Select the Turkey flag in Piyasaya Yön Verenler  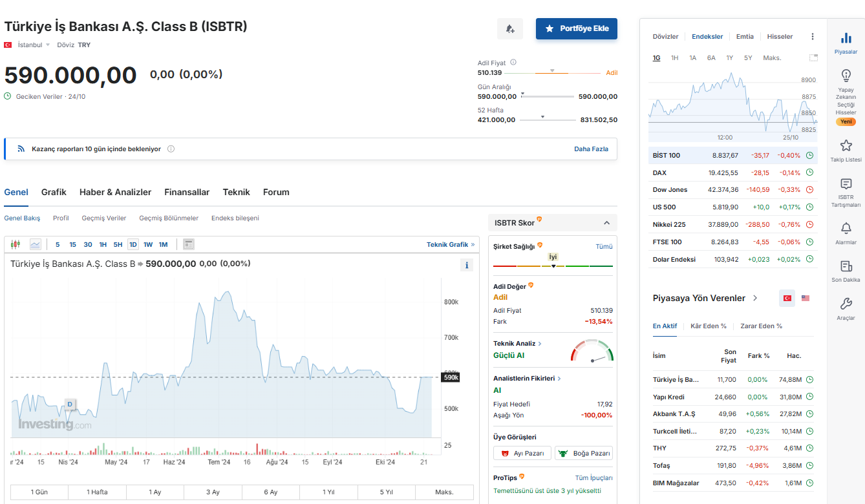(x=787, y=299)
